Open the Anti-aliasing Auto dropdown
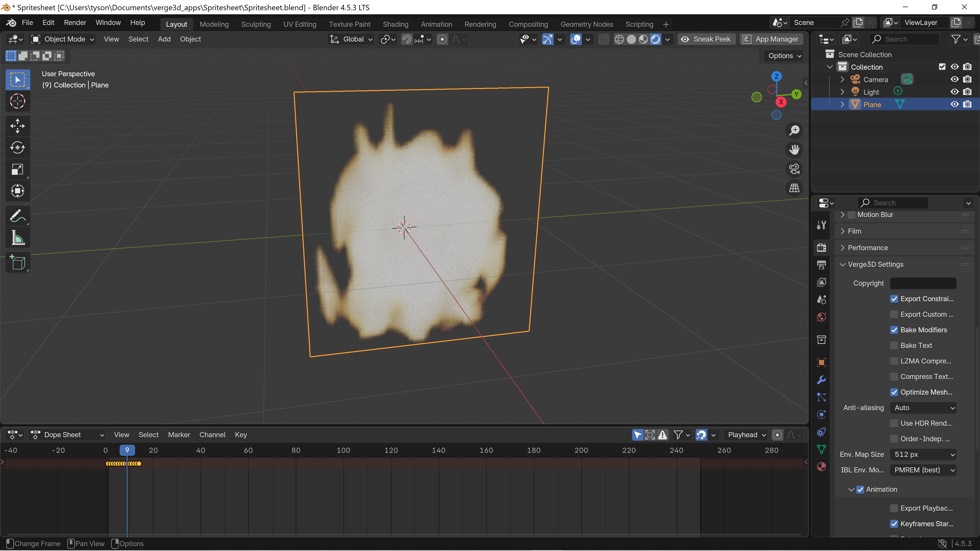Screen dimensions: 980x551 click(x=923, y=408)
